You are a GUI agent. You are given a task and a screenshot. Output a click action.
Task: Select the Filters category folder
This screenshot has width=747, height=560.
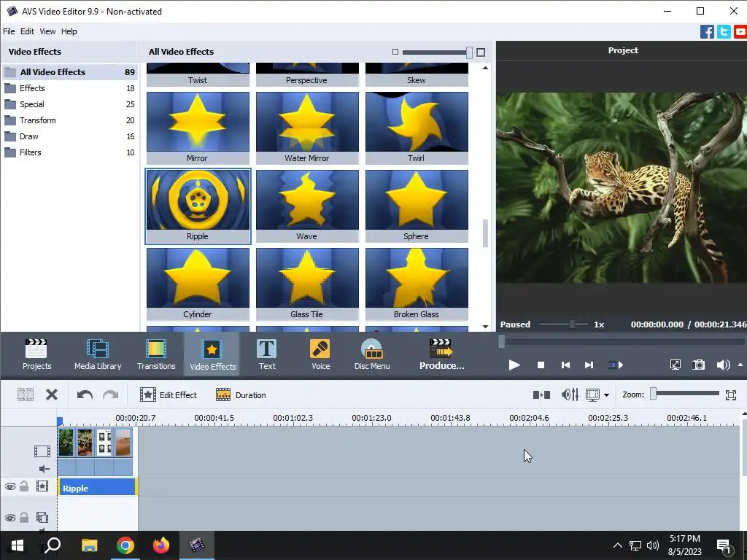(69, 152)
